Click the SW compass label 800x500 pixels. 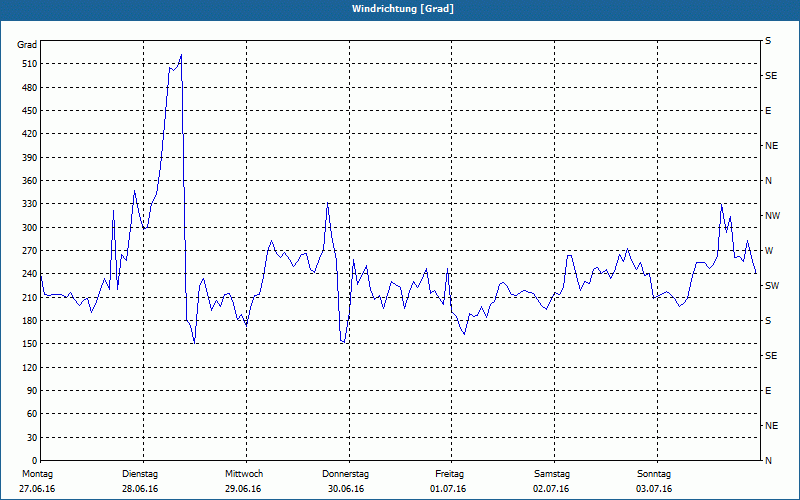772,286
